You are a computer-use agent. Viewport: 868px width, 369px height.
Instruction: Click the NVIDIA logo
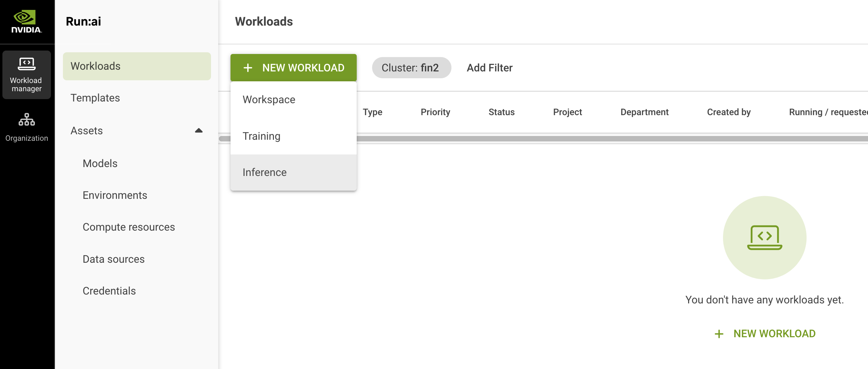pyautogui.click(x=27, y=22)
